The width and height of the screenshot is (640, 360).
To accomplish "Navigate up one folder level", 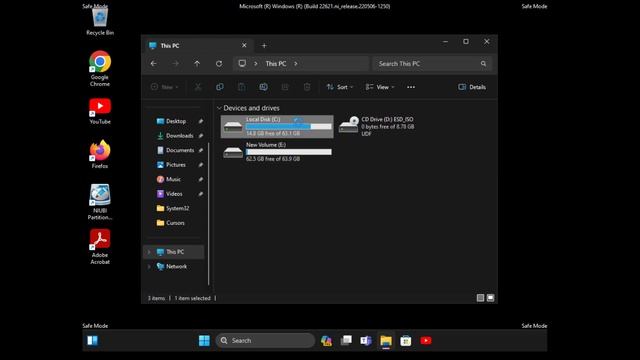I will (197, 64).
